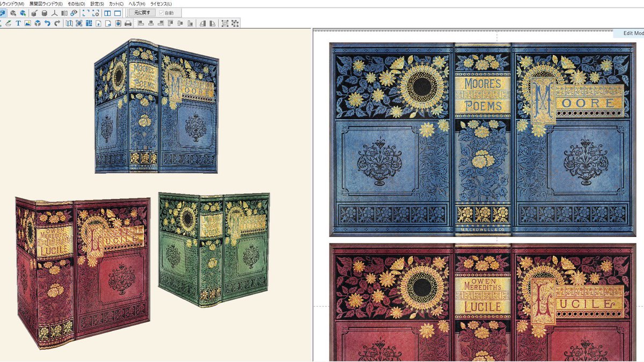Image resolution: width=644 pixels, height=362 pixels.
Task: Click the dashed selection frame icon
Action: coord(85,13)
